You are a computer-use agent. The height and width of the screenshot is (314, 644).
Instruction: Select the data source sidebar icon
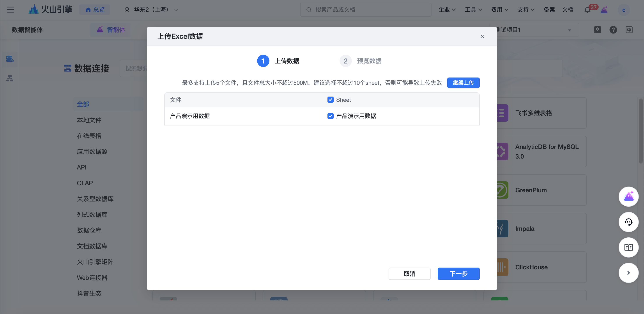(x=10, y=59)
